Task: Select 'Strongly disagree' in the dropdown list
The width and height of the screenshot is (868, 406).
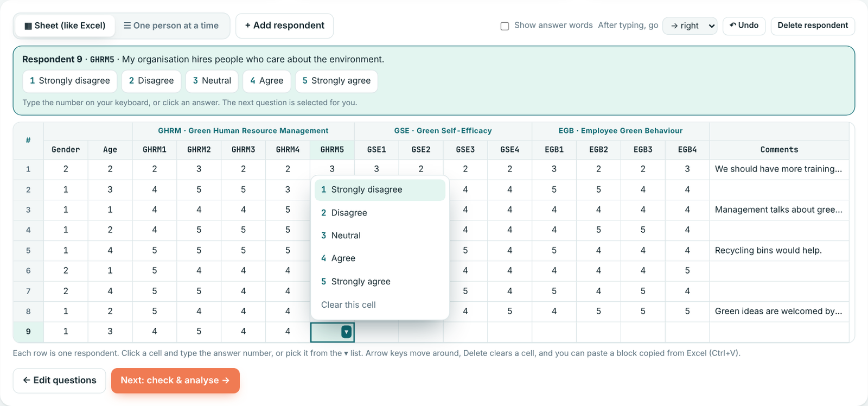Action: 380,190
